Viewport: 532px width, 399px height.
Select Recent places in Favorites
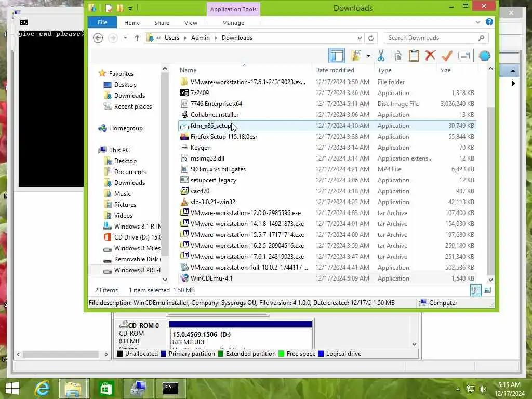point(132,106)
